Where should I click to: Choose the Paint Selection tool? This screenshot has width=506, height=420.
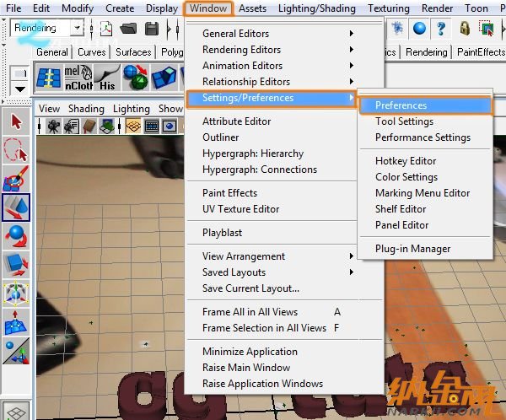coord(16,179)
